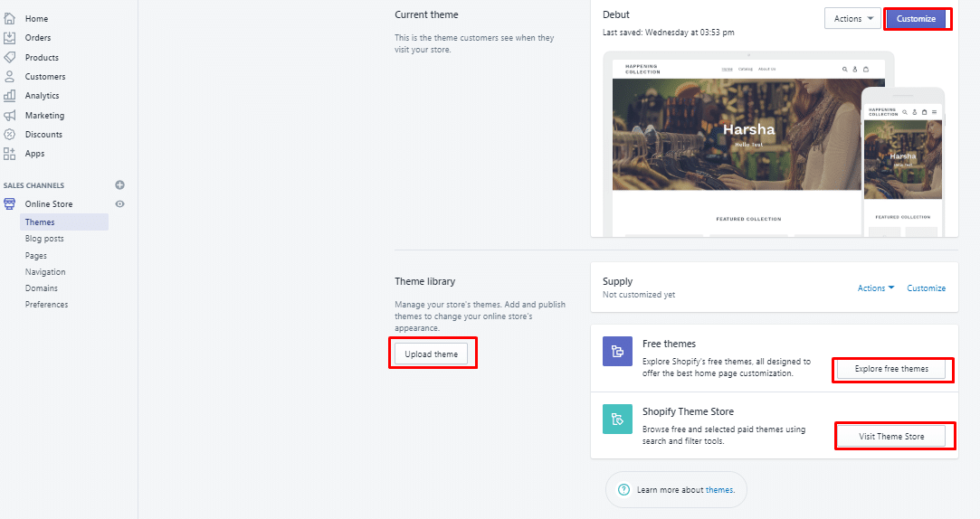
Task: Add a sales channel with plus icon
Action: 120,184
